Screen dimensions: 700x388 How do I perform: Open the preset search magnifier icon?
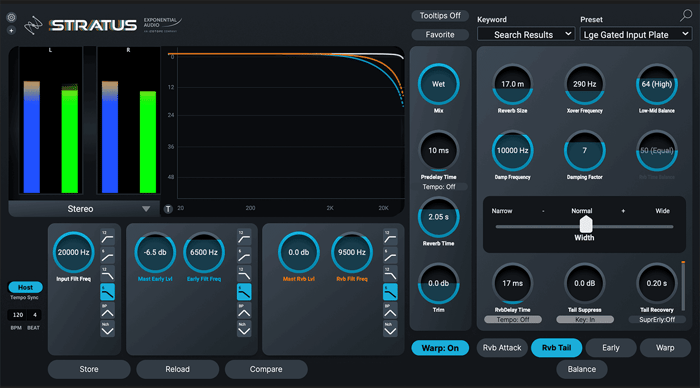pos(686,15)
